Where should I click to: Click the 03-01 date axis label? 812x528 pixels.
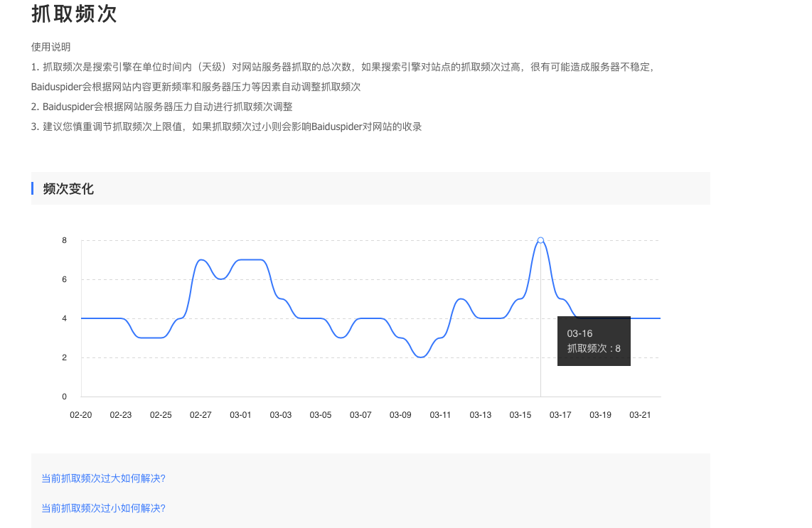240,415
